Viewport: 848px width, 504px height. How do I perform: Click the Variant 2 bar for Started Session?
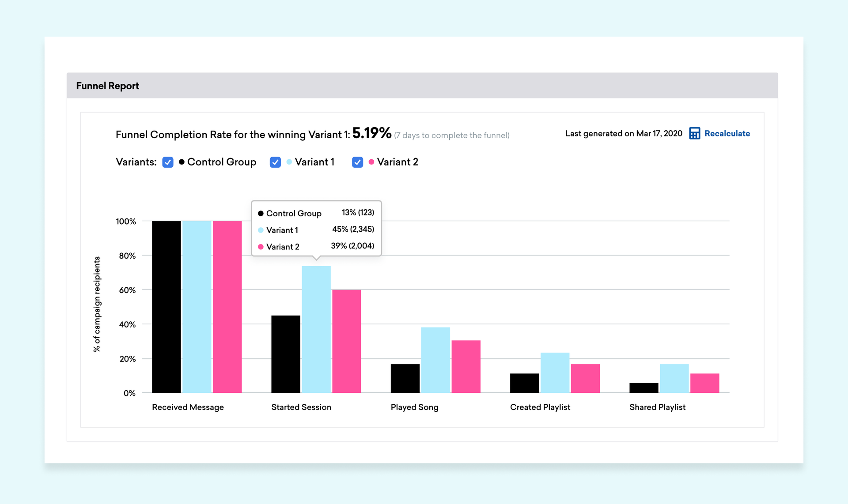pos(347,341)
